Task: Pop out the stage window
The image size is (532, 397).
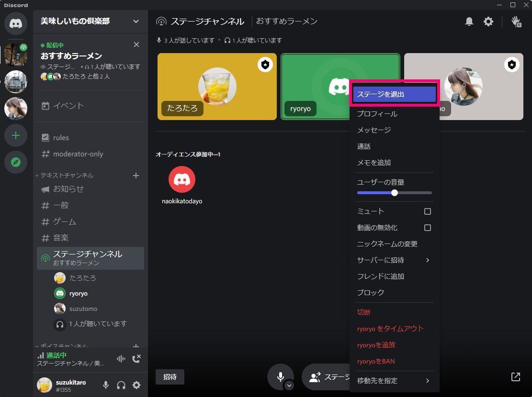Action: coord(515,376)
